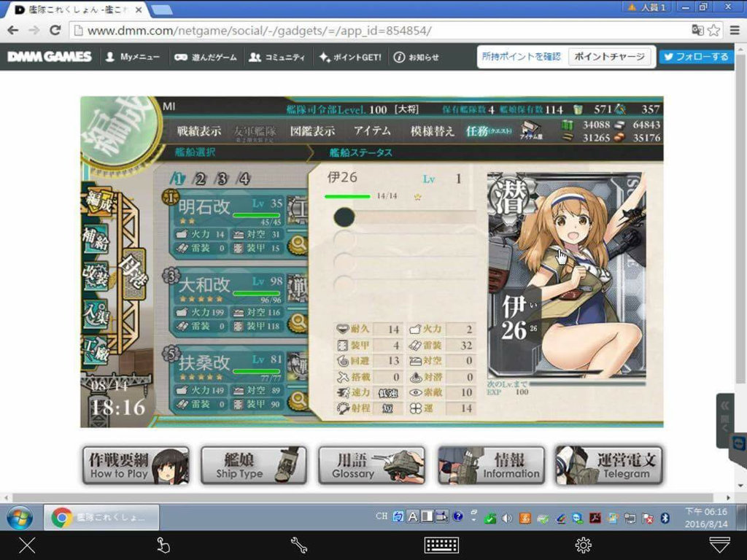
Task: Click the horizontal page scrollbar
Action: coord(363,497)
